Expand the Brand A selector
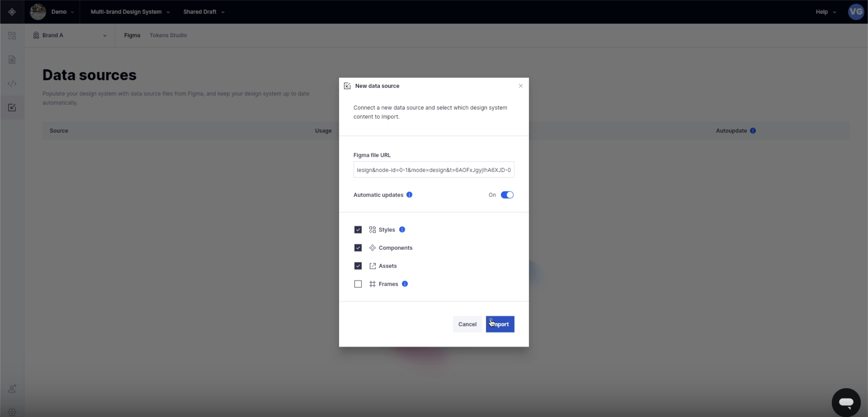Viewport: 868px width, 417px height. tap(69, 35)
